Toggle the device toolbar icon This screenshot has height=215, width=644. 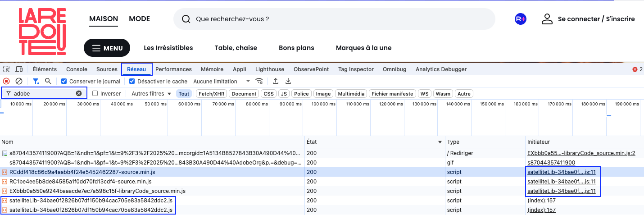click(19, 69)
